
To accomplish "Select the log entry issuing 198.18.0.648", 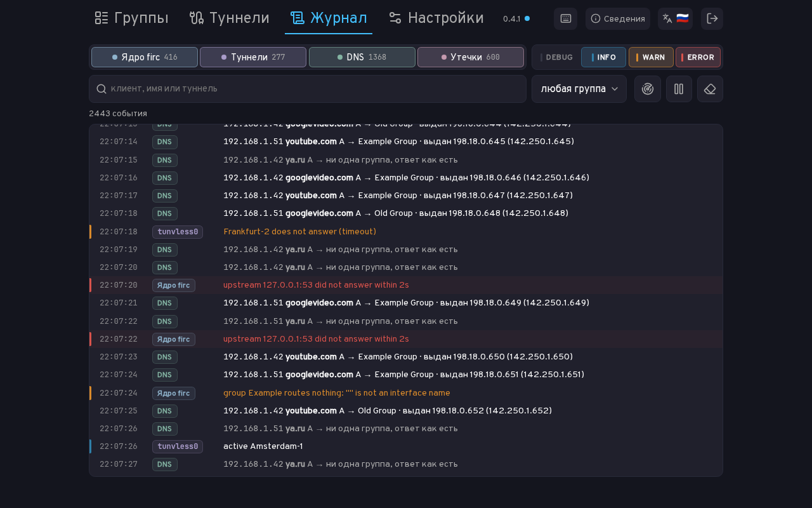I will tap(406, 213).
